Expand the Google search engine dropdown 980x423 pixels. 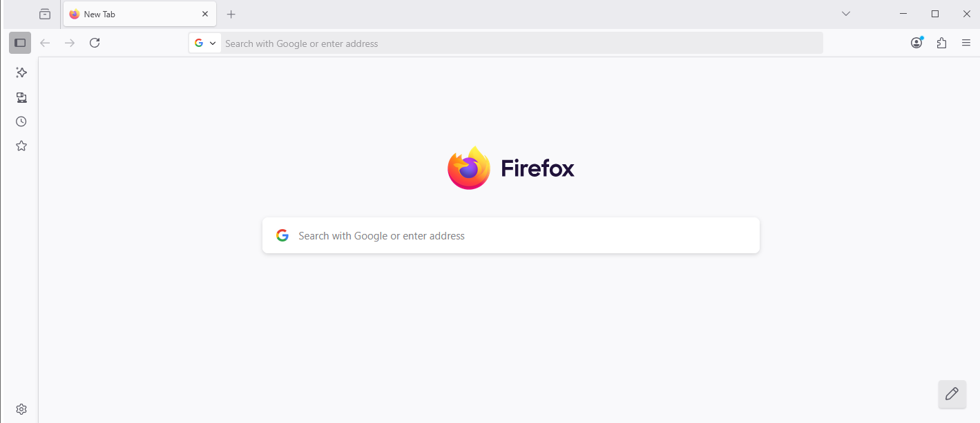205,43
